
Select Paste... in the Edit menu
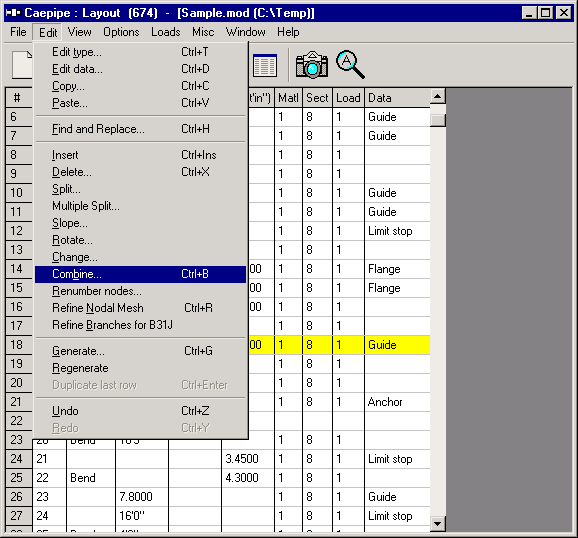(140, 103)
